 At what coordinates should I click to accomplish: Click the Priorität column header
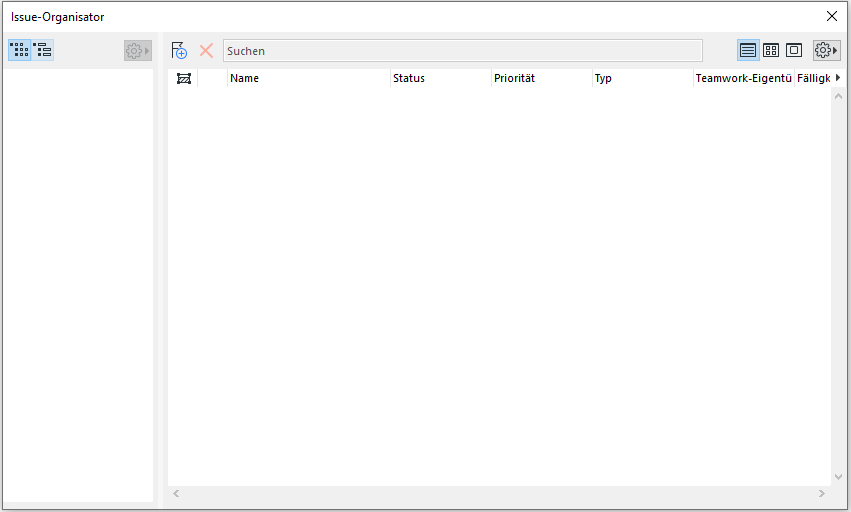point(541,79)
